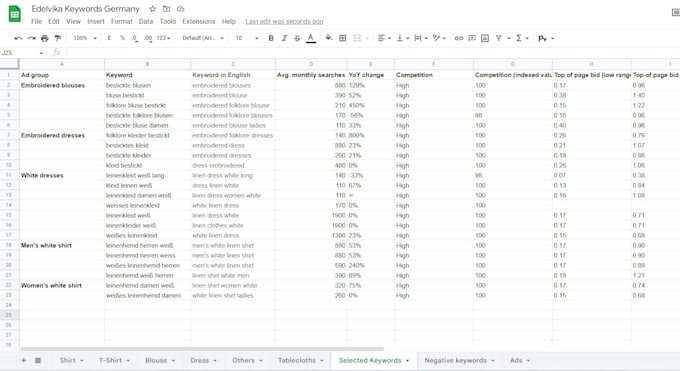Open the Insert menu

point(96,21)
